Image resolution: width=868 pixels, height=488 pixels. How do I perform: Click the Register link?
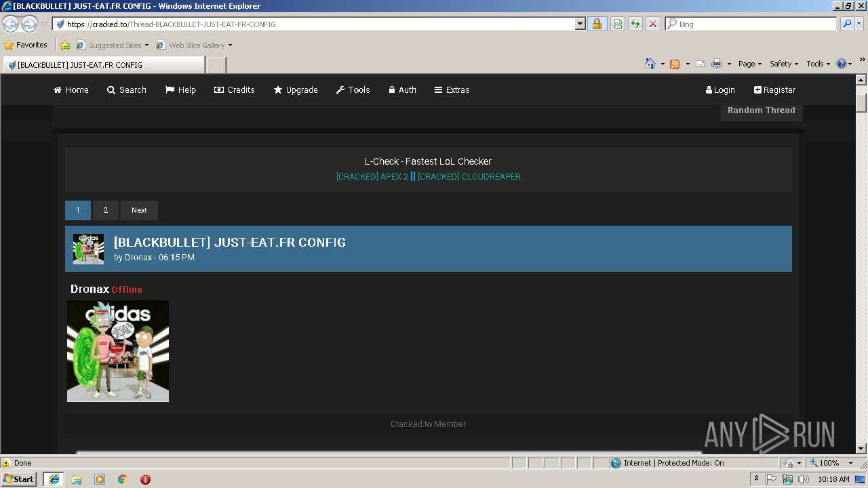775,89
